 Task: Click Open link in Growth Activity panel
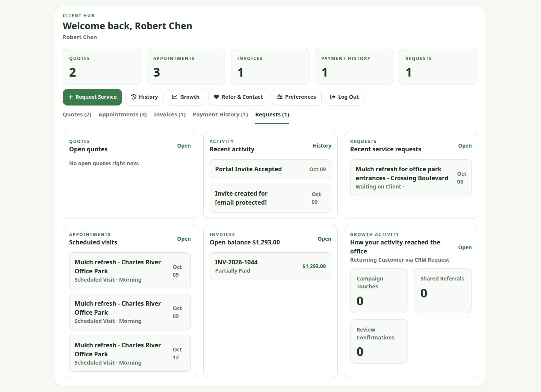(465, 247)
